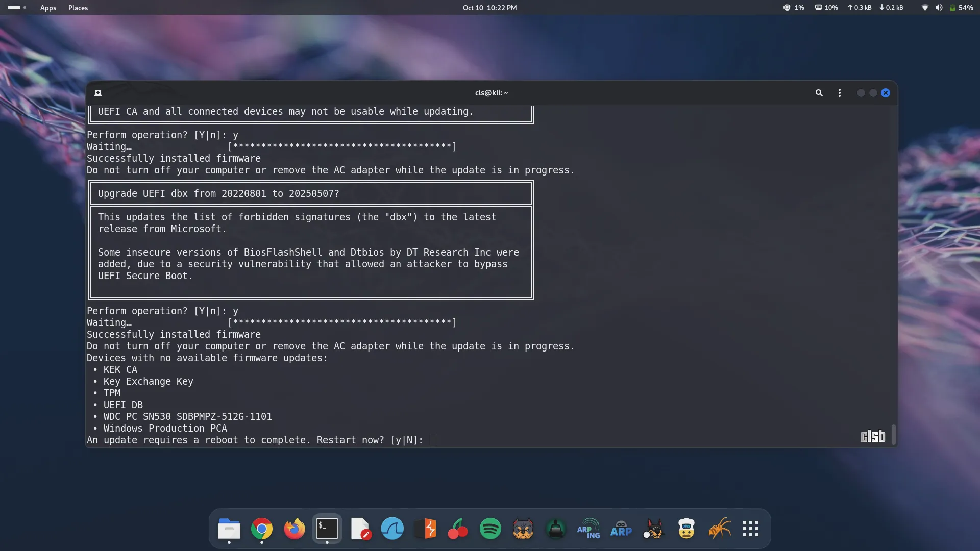Image resolution: width=980 pixels, height=551 pixels.
Task: Open Firefox browser from the dock
Action: pos(295,529)
